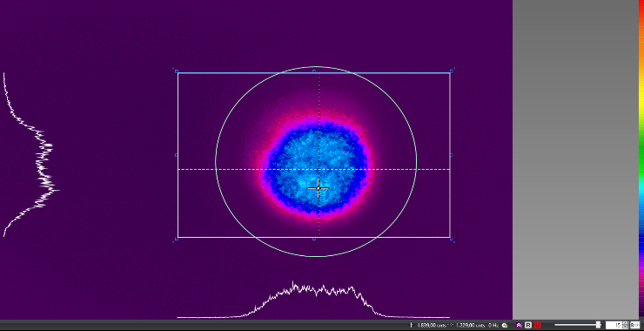Image resolution: width=644 pixels, height=331 pixels.
Task: Select the black crosshair marker on beam
Action: coord(319,188)
